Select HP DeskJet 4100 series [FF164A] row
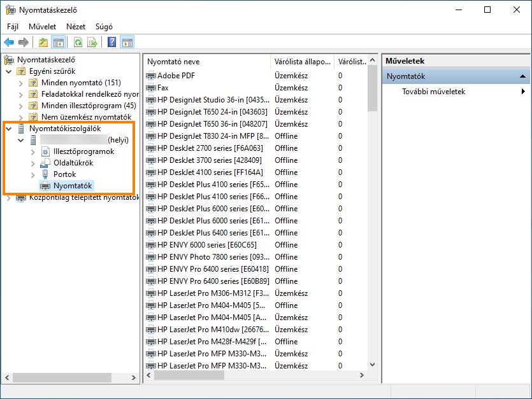532x399 pixels. 256,172
